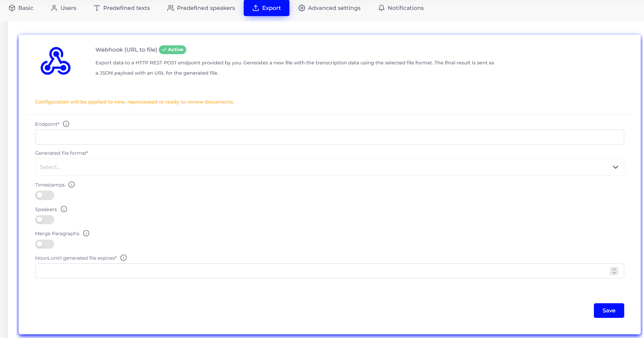This screenshot has width=644, height=338.
Task: Click the green Active status badge
Action: [173, 50]
